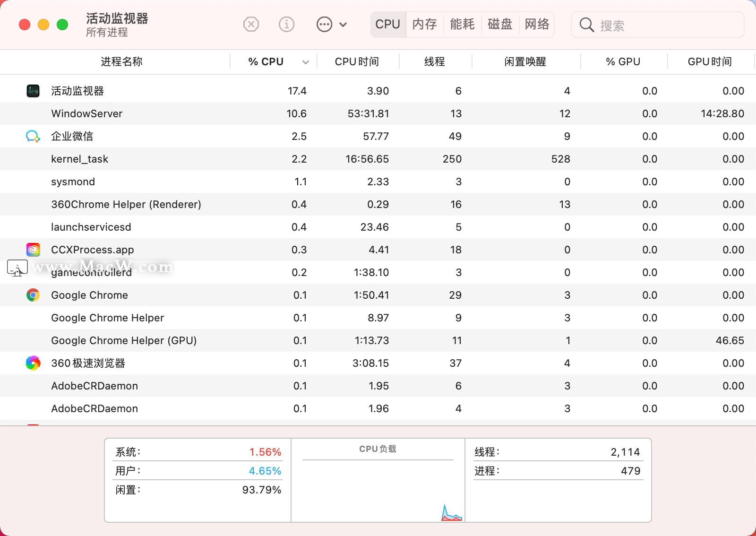Image resolution: width=756 pixels, height=536 pixels.
Task: Click the 闲置 93.79% value
Action: [x=262, y=490]
